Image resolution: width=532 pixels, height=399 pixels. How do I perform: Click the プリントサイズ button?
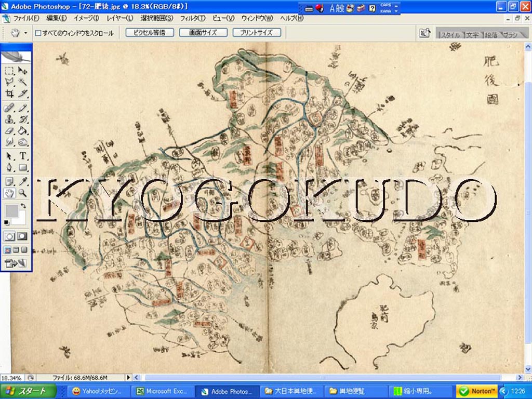coord(257,33)
